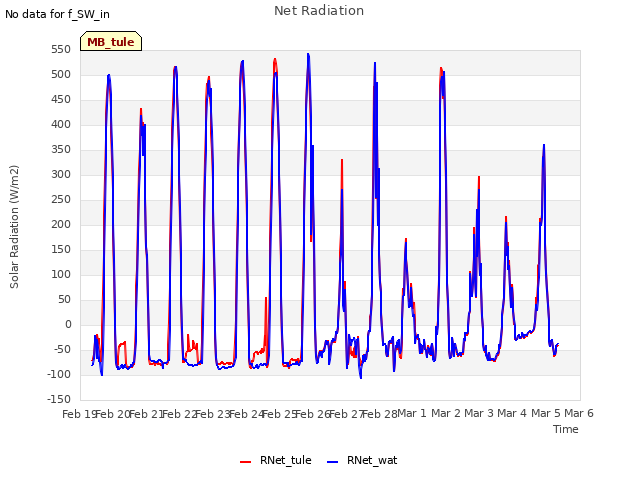Click the Feb 28 x-axis label
This screenshot has height=480, width=640.
click(x=380, y=414)
